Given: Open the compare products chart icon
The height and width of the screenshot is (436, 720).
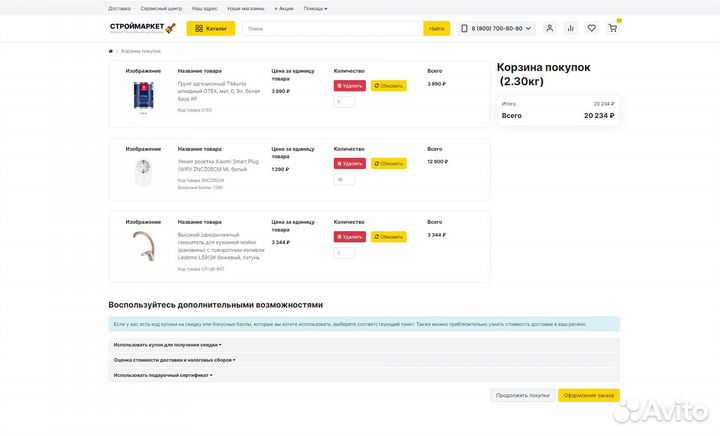Looking at the screenshot, I should 570,28.
